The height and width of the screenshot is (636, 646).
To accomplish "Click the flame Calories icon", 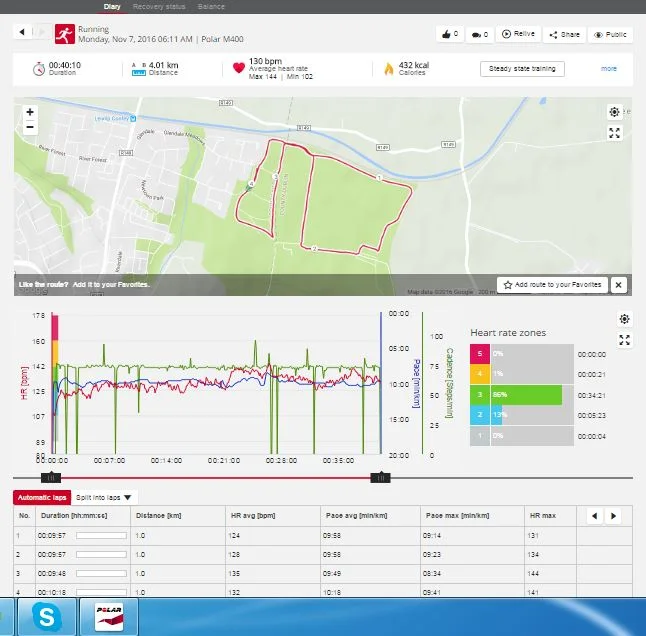I will [x=389, y=68].
